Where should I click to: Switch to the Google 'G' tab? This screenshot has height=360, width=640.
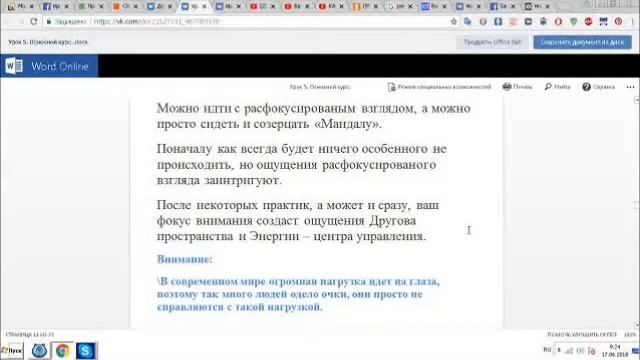pyautogui.click(x=400, y=6)
